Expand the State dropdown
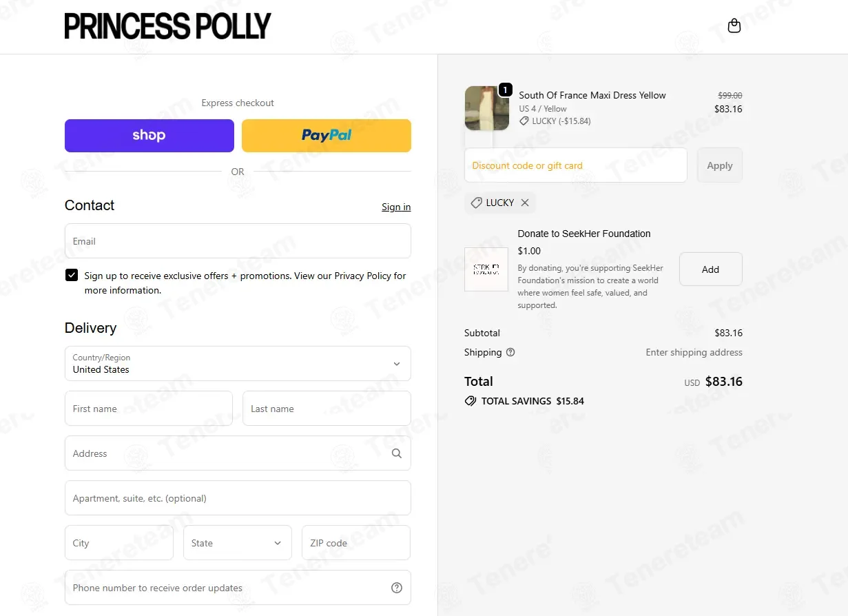 pyautogui.click(x=238, y=543)
